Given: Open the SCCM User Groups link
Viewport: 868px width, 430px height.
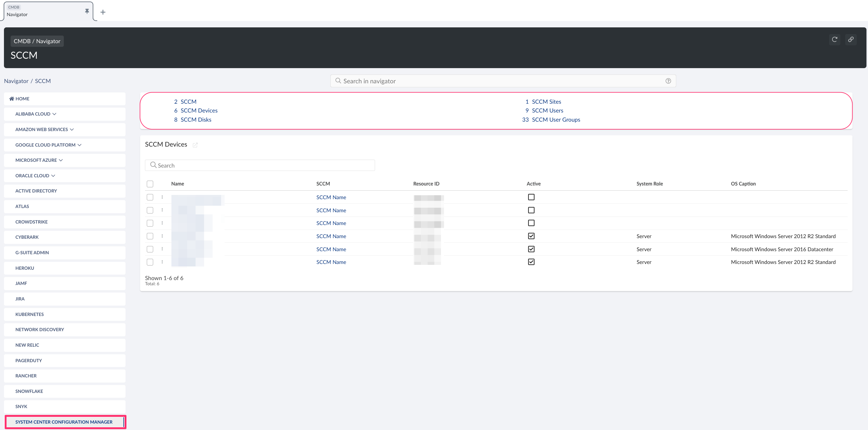Looking at the screenshot, I should pos(556,120).
